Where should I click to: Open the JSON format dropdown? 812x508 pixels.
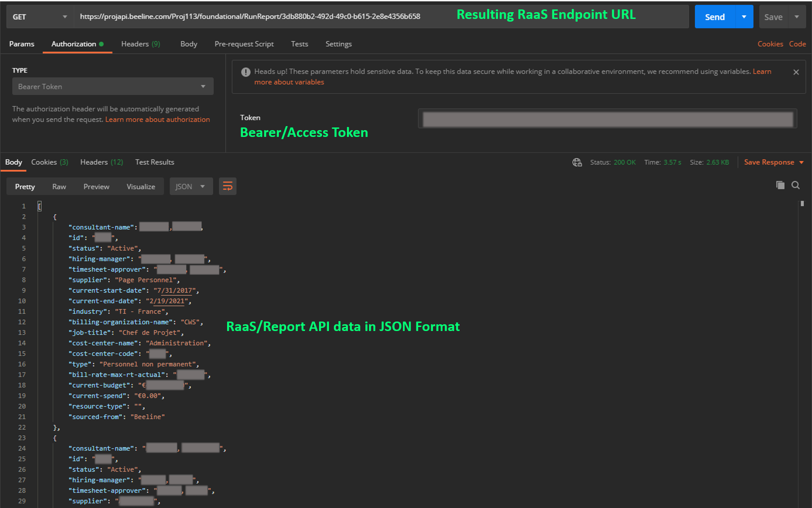(x=191, y=186)
